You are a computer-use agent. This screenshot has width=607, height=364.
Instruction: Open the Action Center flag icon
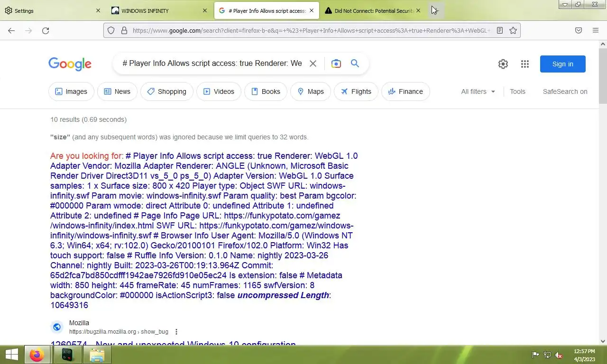click(x=535, y=355)
